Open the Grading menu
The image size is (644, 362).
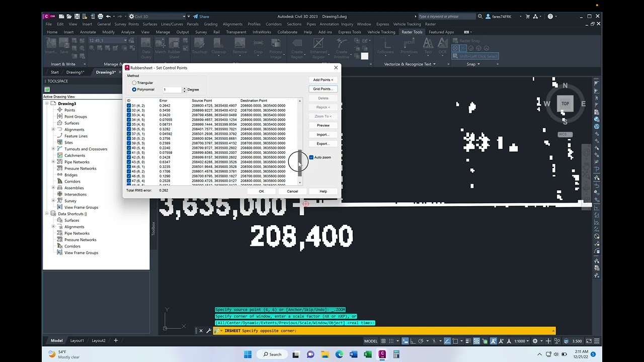(x=211, y=24)
